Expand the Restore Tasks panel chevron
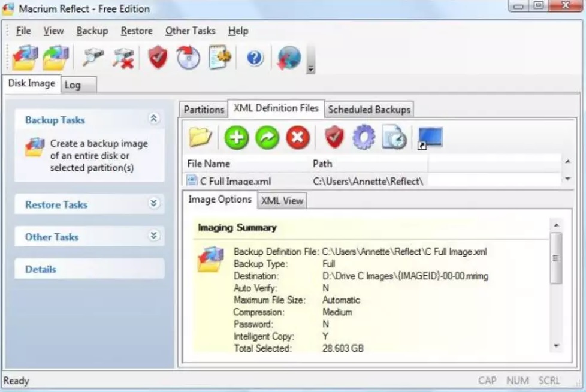This screenshot has width=586, height=392. point(153,203)
